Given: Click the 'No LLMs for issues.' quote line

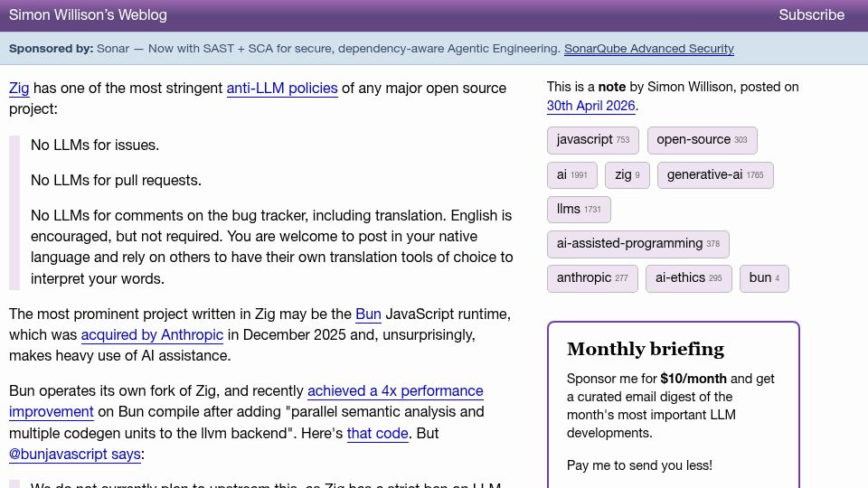Looking at the screenshot, I should click(x=95, y=145).
